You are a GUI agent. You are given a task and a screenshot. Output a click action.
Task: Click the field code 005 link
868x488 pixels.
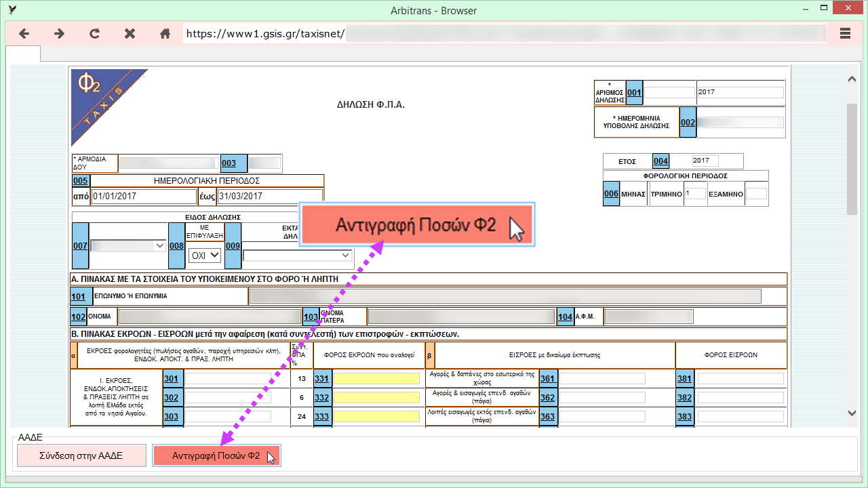coord(81,181)
